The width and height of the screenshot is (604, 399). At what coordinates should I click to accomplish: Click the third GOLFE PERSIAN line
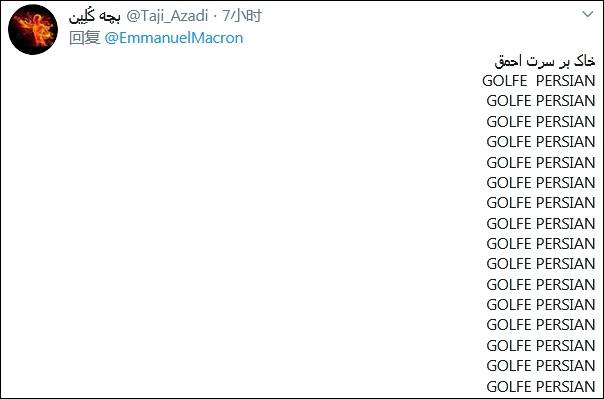point(541,122)
